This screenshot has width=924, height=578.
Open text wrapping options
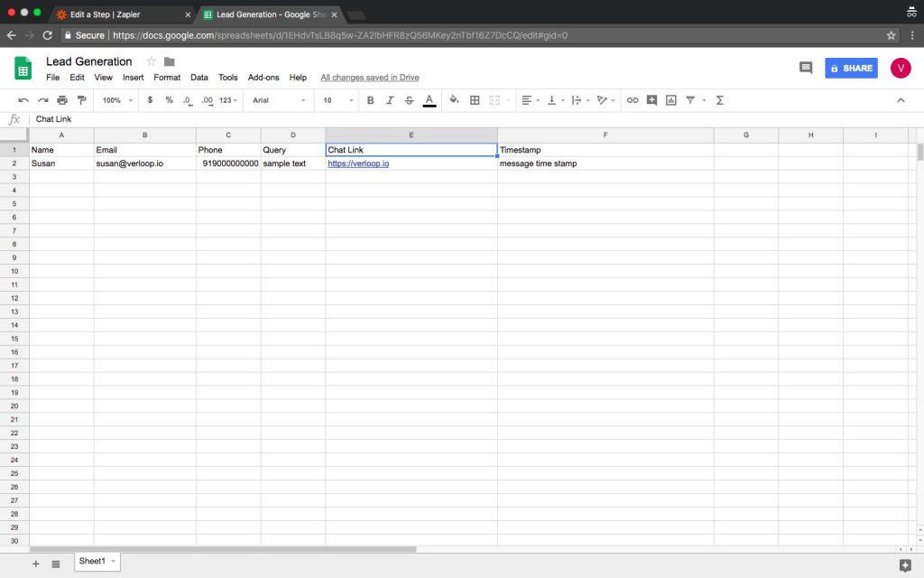[x=580, y=100]
